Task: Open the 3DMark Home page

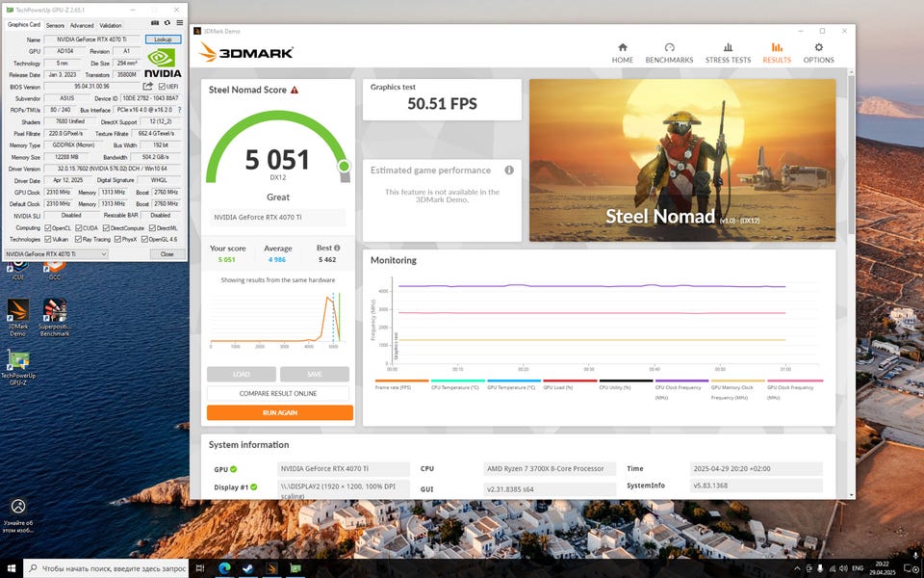Action: click(623, 53)
